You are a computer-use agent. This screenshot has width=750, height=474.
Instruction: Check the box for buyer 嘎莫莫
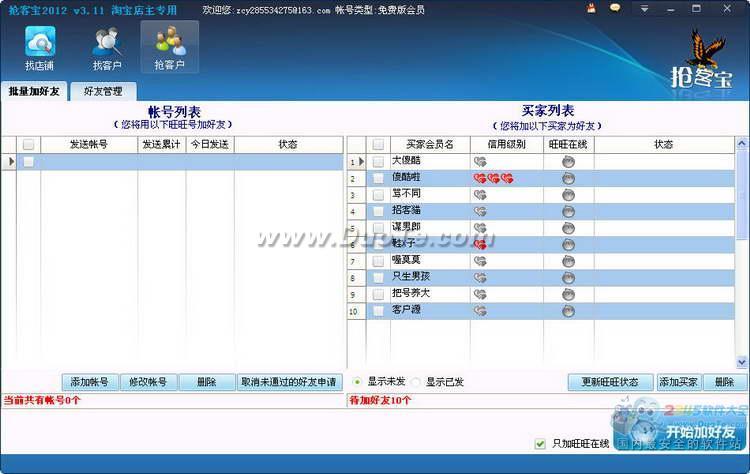point(378,261)
